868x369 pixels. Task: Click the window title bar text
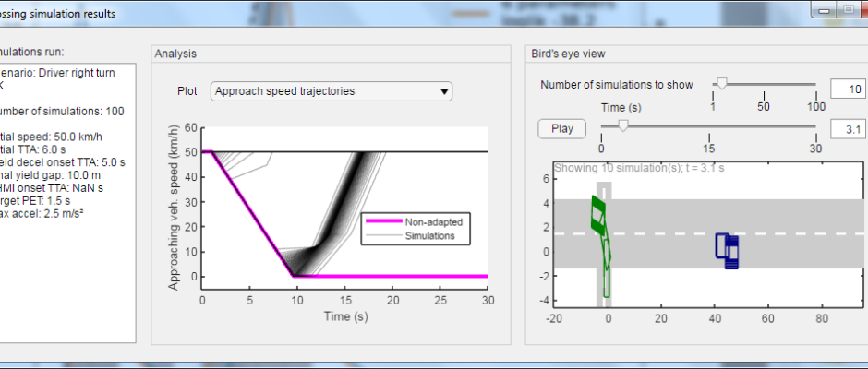tap(57, 13)
